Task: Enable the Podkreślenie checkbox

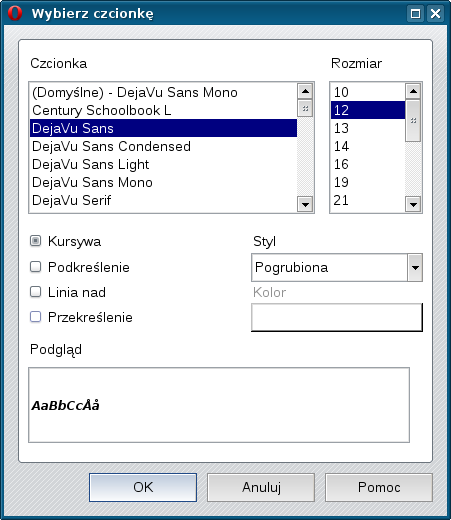Action: pyautogui.click(x=36, y=267)
